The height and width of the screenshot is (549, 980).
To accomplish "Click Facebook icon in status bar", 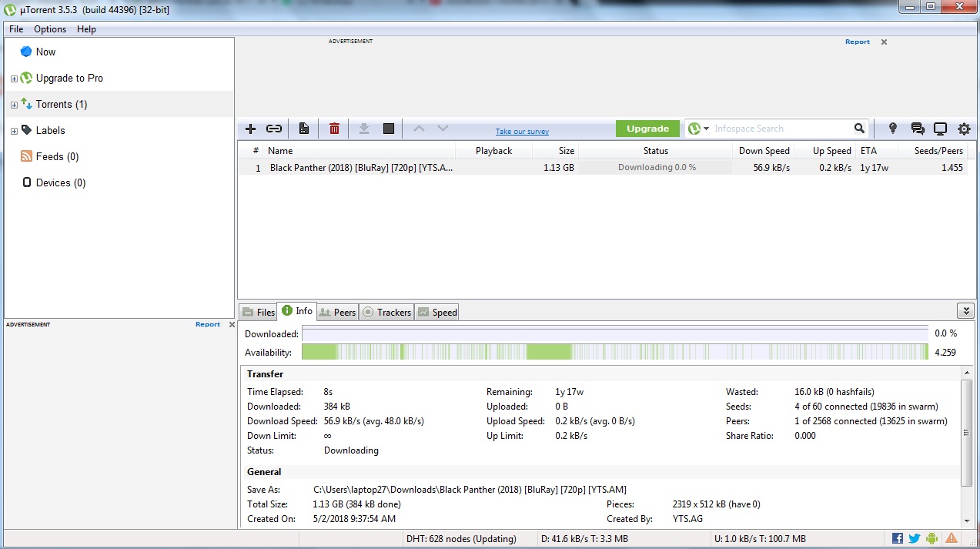I will (898, 538).
